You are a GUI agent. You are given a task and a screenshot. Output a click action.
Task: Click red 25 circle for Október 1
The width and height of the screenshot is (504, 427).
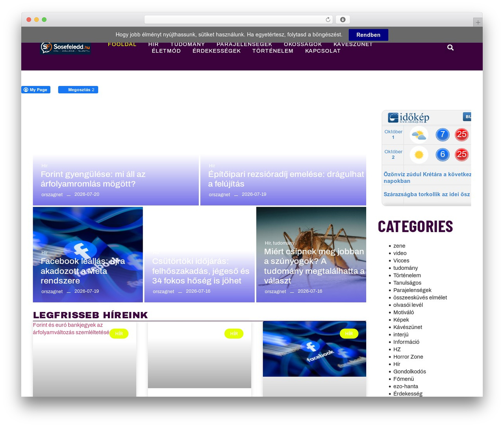[x=461, y=135]
